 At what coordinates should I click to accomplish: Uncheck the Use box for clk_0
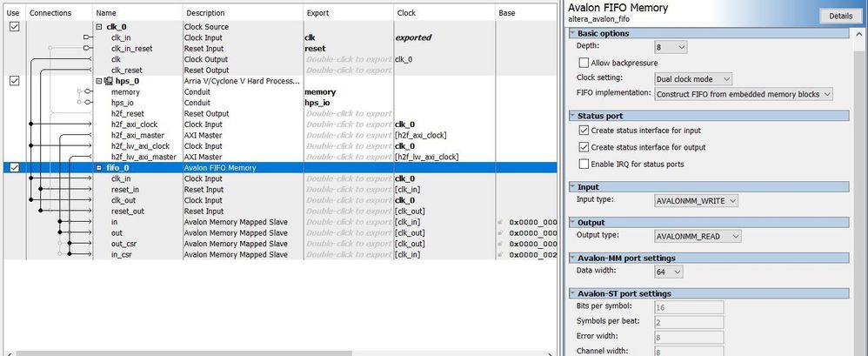[15, 27]
